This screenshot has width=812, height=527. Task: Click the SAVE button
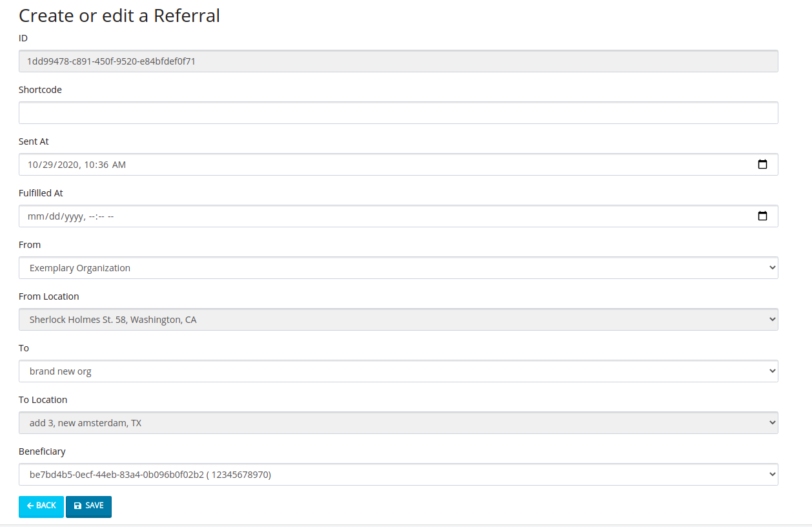88,506
